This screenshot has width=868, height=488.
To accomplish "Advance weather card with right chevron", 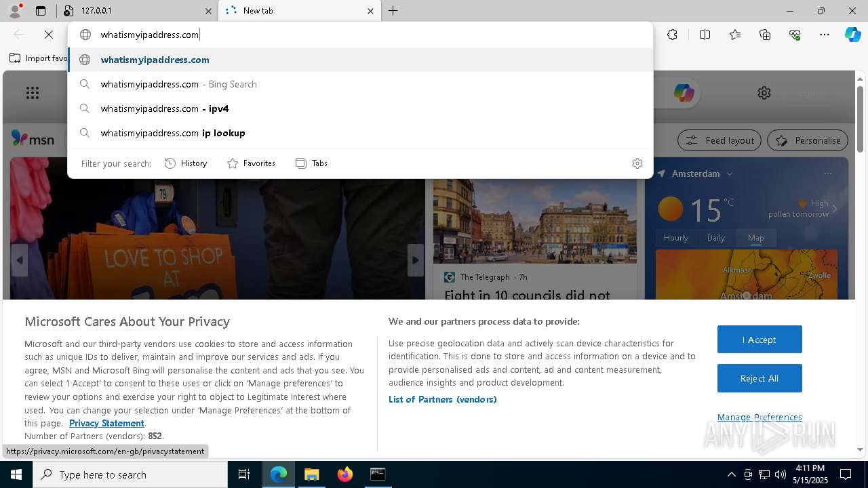I will tap(835, 209).
